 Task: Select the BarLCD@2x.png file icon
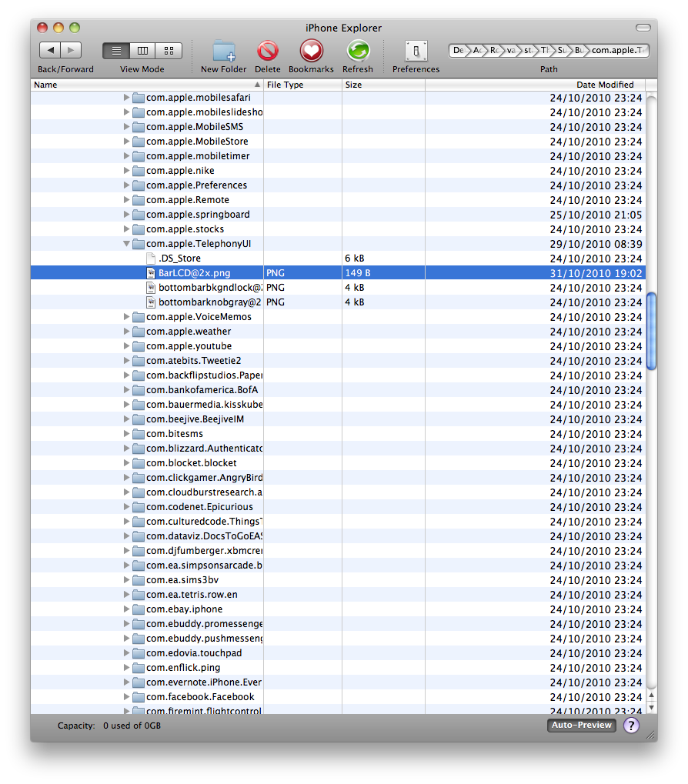coord(151,273)
